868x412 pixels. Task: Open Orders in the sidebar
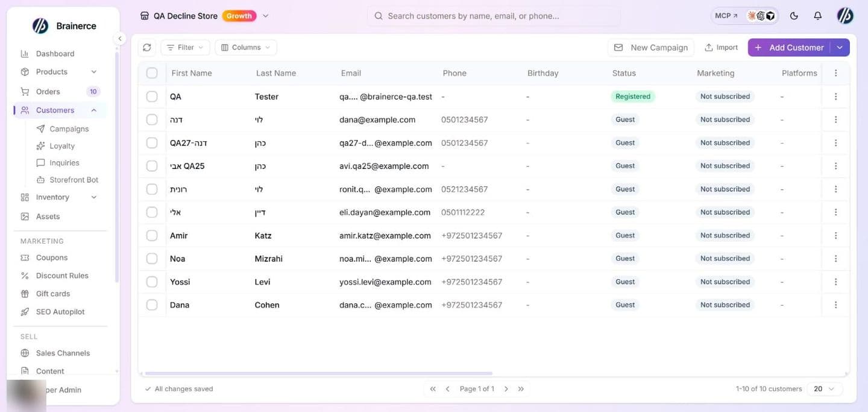(x=48, y=92)
